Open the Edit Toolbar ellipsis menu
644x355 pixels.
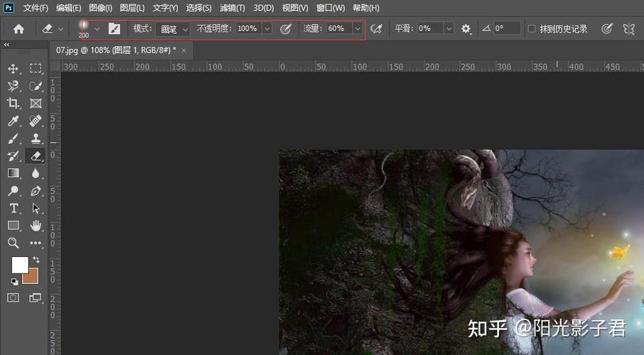pos(36,243)
